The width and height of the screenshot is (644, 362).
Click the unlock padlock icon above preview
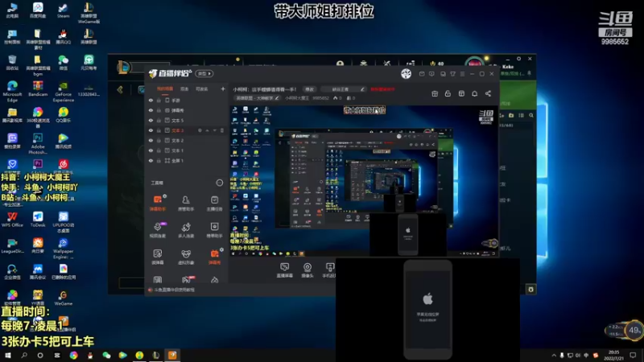(x=448, y=93)
